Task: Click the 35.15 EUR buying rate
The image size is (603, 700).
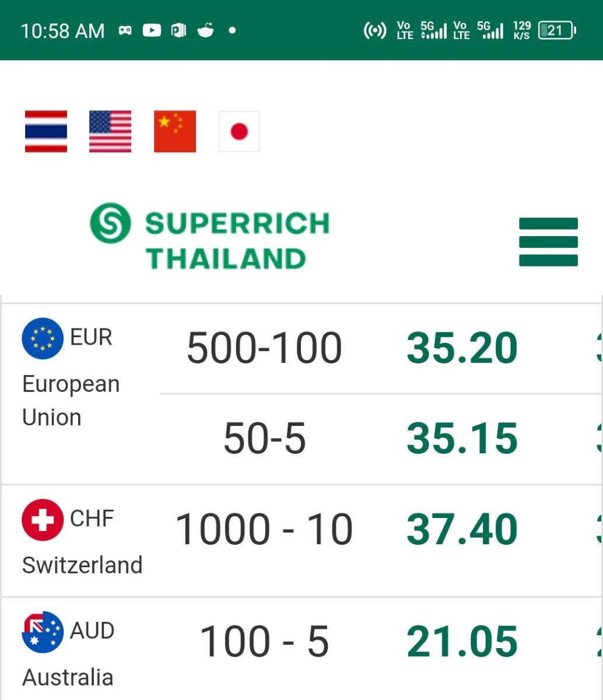Action: [462, 439]
